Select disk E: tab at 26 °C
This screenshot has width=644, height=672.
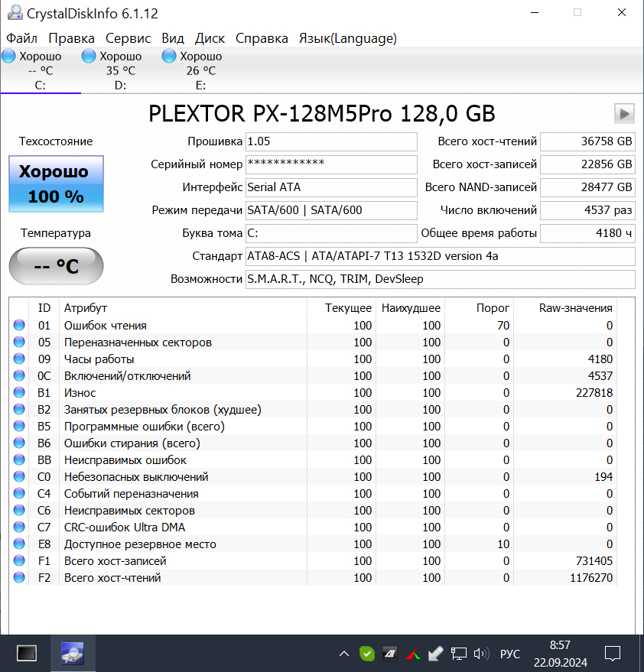point(200,70)
